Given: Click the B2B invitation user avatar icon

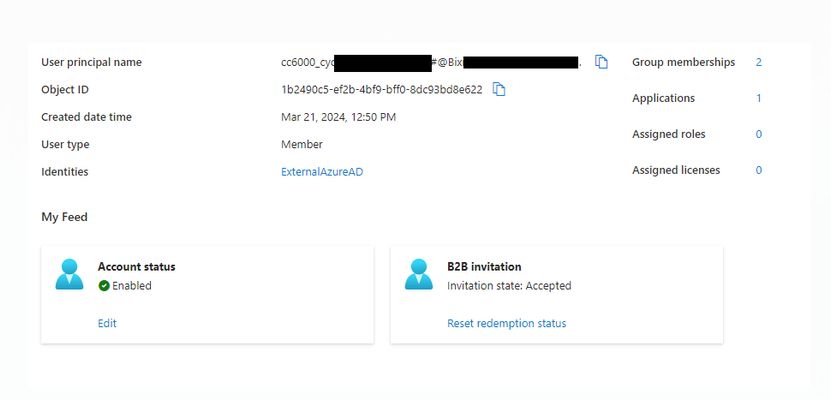Looking at the screenshot, I should coord(419,274).
